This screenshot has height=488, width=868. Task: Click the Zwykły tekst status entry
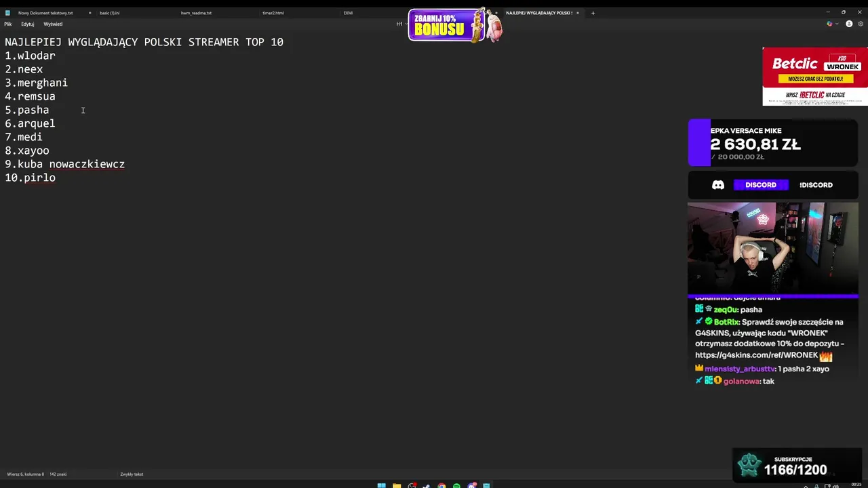click(x=132, y=474)
